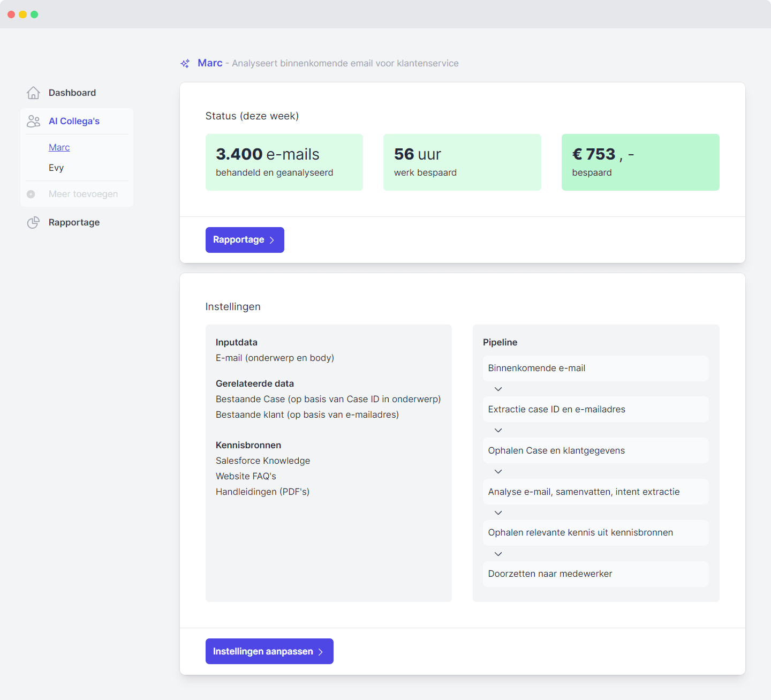Click the plus icon beside Meer toevoegen
The image size is (771, 700).
point(31,194)
